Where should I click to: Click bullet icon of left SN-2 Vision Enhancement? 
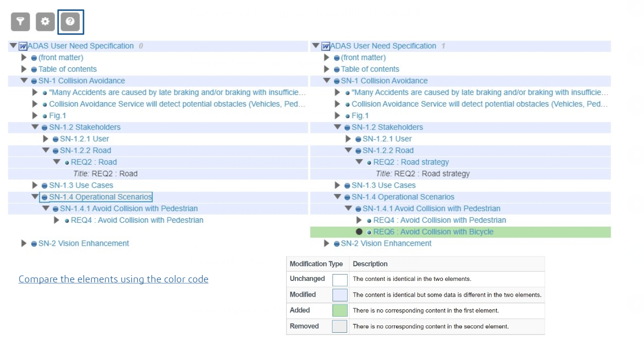coord(34,244)
